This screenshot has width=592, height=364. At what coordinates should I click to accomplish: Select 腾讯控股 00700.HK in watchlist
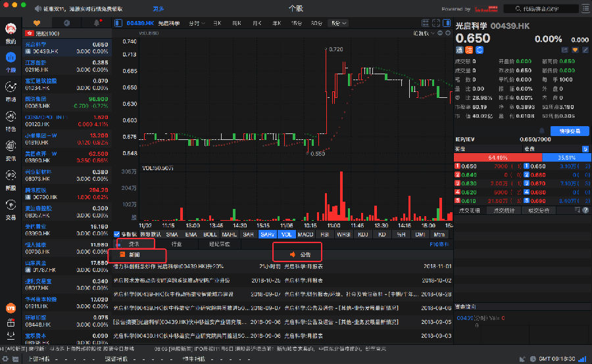67,194
